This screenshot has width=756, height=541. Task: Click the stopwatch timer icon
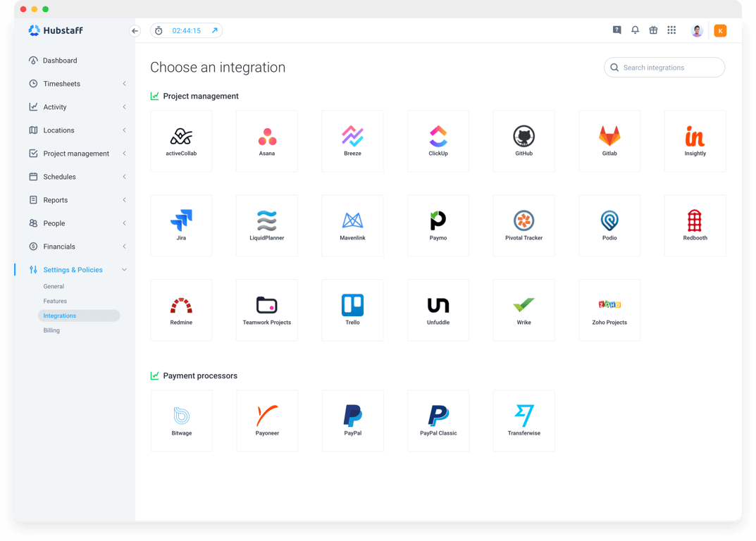click(x=159, y=30)
